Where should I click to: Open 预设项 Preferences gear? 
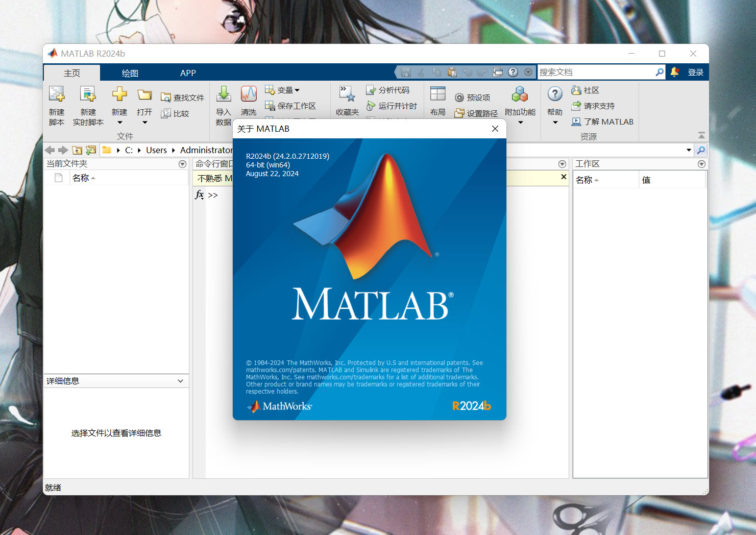[x=473, y=98]
